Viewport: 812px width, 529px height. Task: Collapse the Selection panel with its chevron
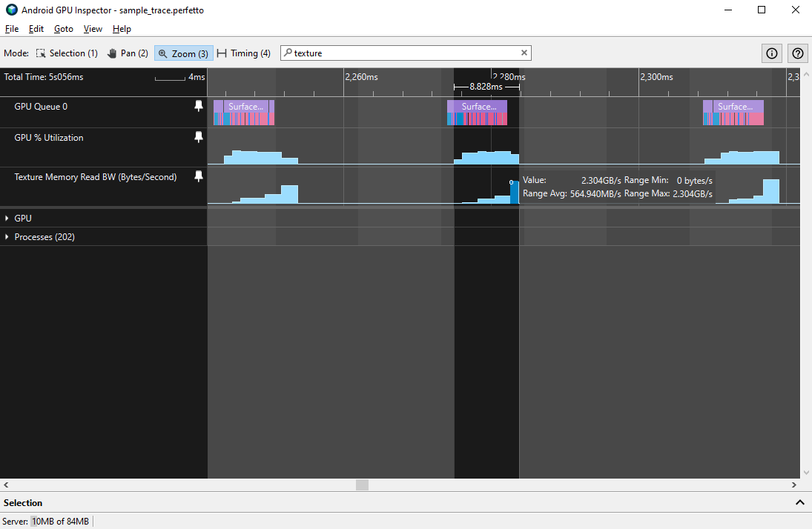pyautogui.click(x=800, y=502)
